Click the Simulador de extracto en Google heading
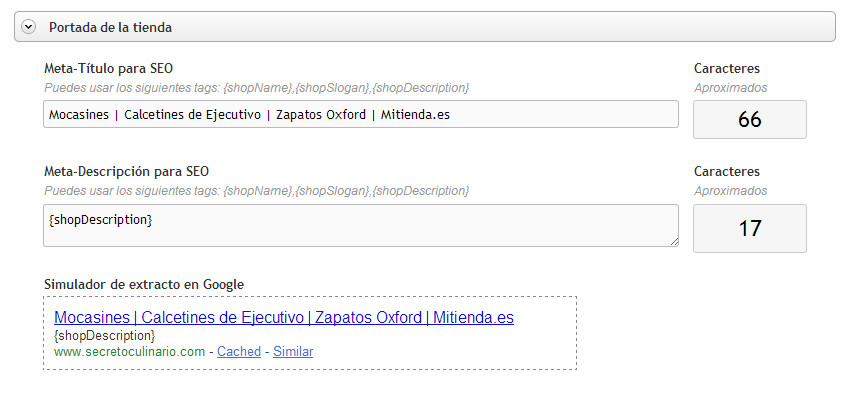The width and height of the screenshot is (850, 402). (x=144, y=285)
